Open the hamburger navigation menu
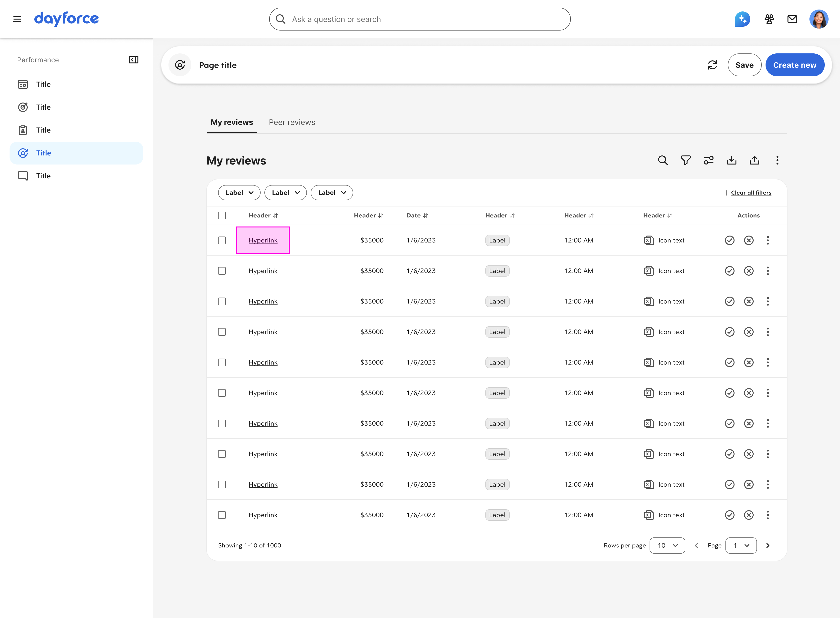The width and height of the screenshot is (840, 618). coord(17,19)
